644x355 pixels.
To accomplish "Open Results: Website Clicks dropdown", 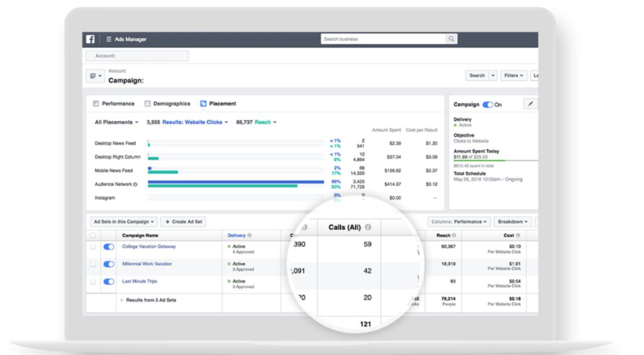I will click(195, 123).
